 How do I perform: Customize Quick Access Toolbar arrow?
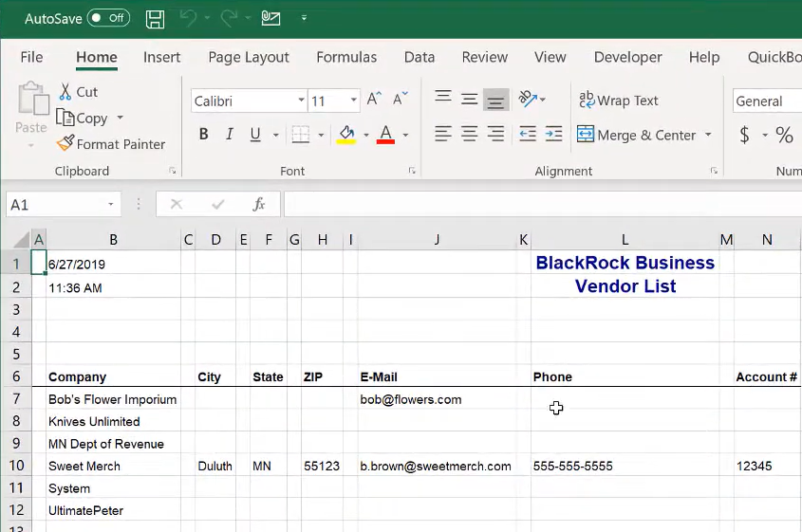pyautogui.click(x=304, y=18)
